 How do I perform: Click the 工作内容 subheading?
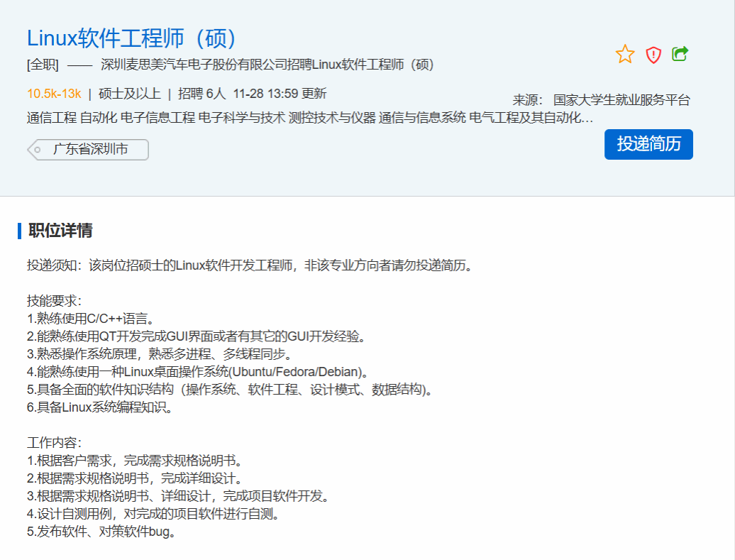click(55, 443)
